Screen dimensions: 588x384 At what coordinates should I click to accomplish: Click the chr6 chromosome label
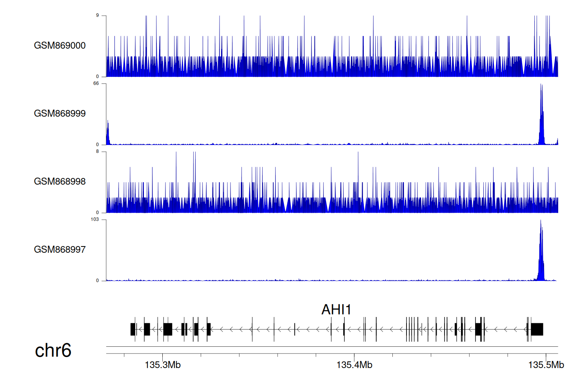[x=53, y=350]
